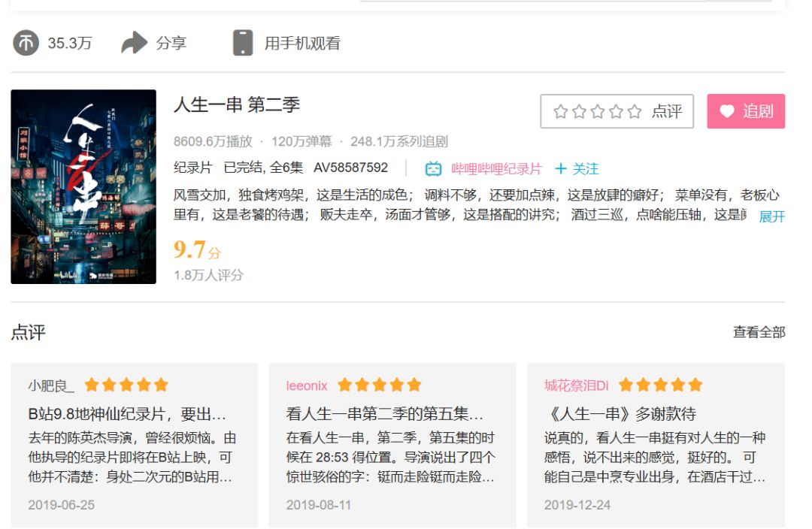Click the mobile phone viewing icon

point(242,43)
